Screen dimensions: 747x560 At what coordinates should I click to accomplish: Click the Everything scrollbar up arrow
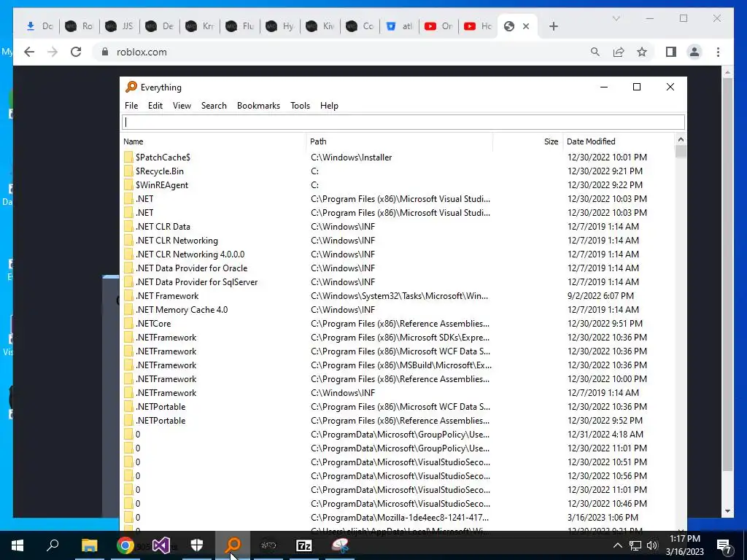click(x=681, y=139)
